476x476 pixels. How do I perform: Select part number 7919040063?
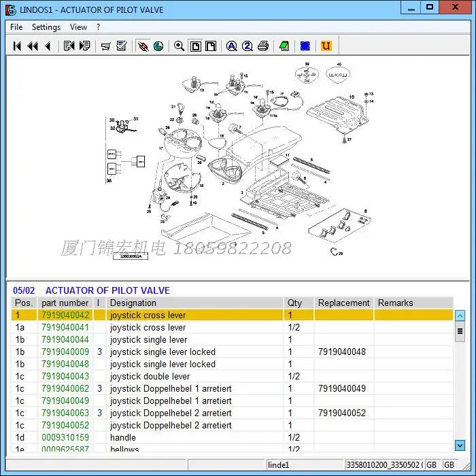click(x=65, y=413)
